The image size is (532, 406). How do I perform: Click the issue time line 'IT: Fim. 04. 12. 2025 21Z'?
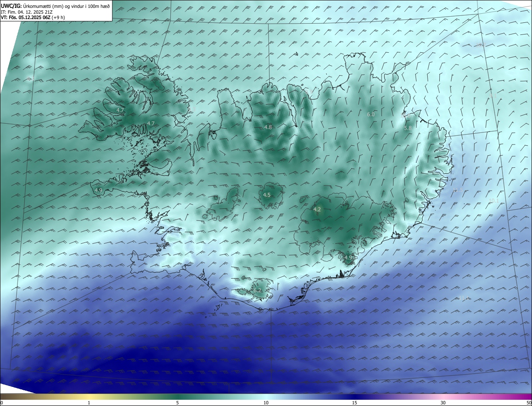[x=27, y=12]
